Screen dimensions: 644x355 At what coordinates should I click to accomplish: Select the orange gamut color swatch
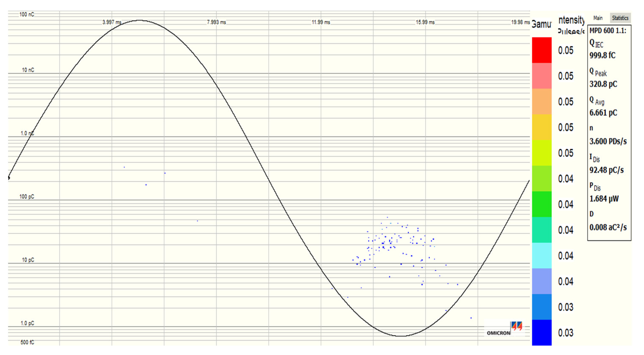(x=542, y=101)
